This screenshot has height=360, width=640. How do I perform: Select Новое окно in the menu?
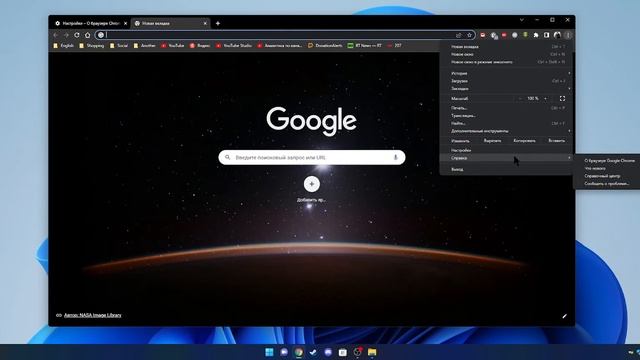pos(506,54)
